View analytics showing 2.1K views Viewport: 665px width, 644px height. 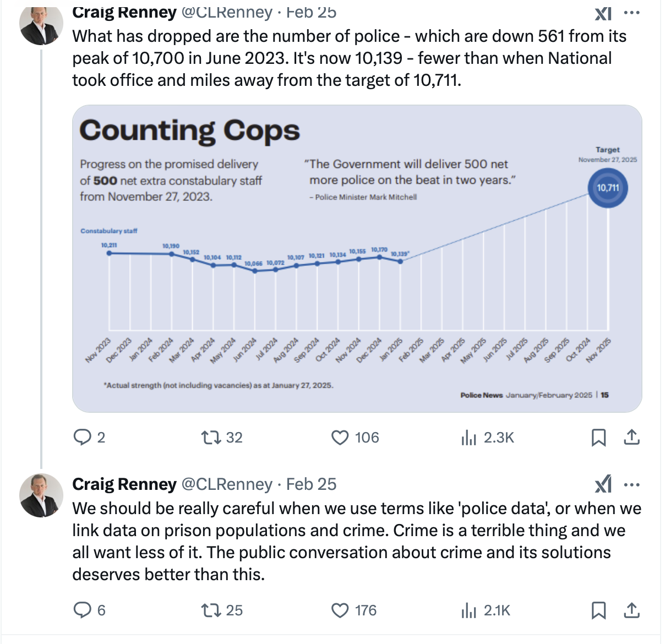(x=468, y=610)
